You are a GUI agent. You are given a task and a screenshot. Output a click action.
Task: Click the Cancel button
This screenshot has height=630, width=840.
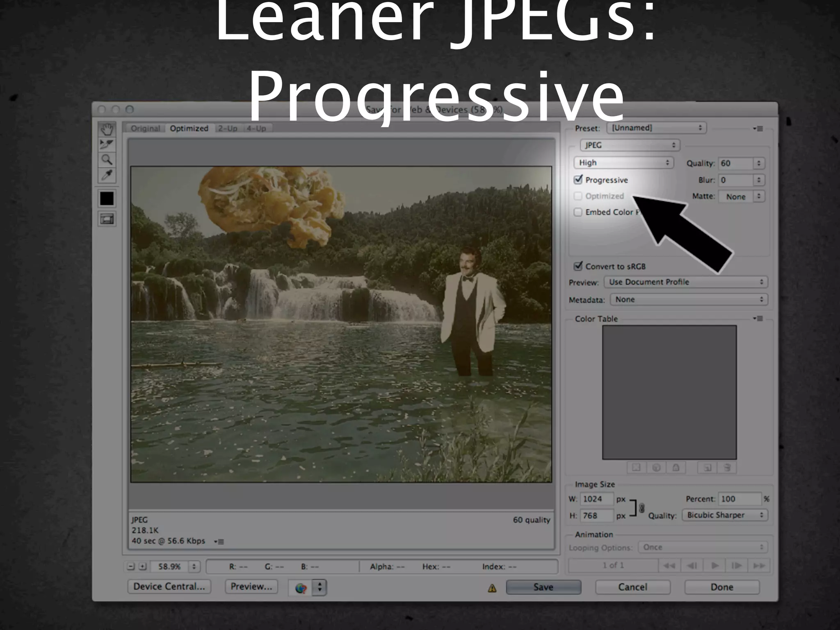coord(633,587)
